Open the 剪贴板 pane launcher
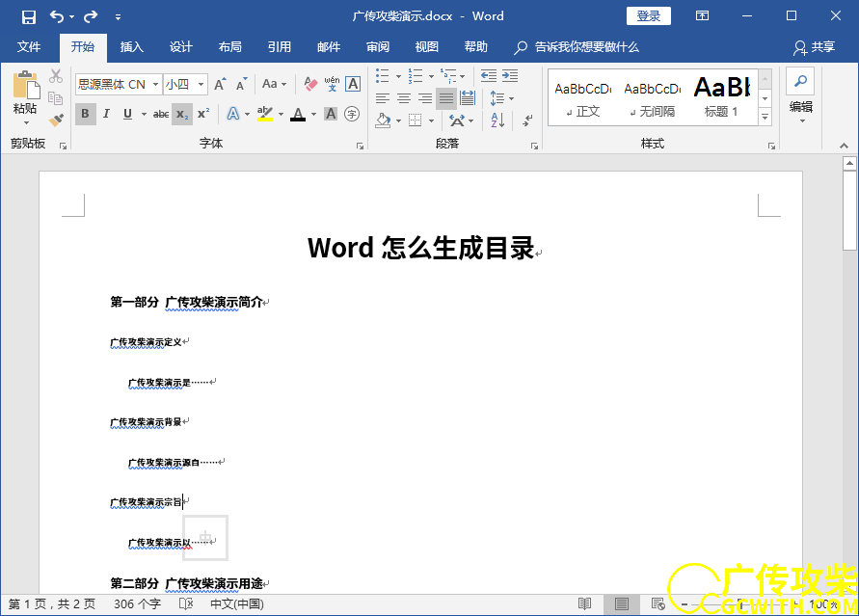 [63, 146]
